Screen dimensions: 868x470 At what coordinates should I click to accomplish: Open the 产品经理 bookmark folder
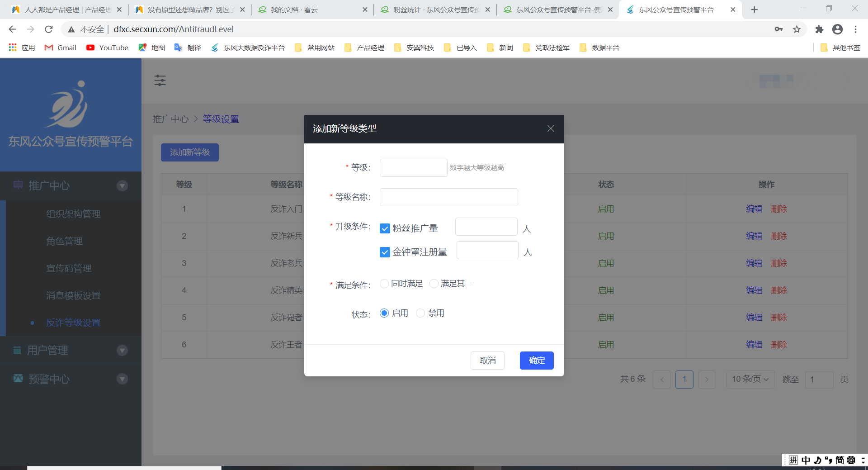click(x=364, y=47)
